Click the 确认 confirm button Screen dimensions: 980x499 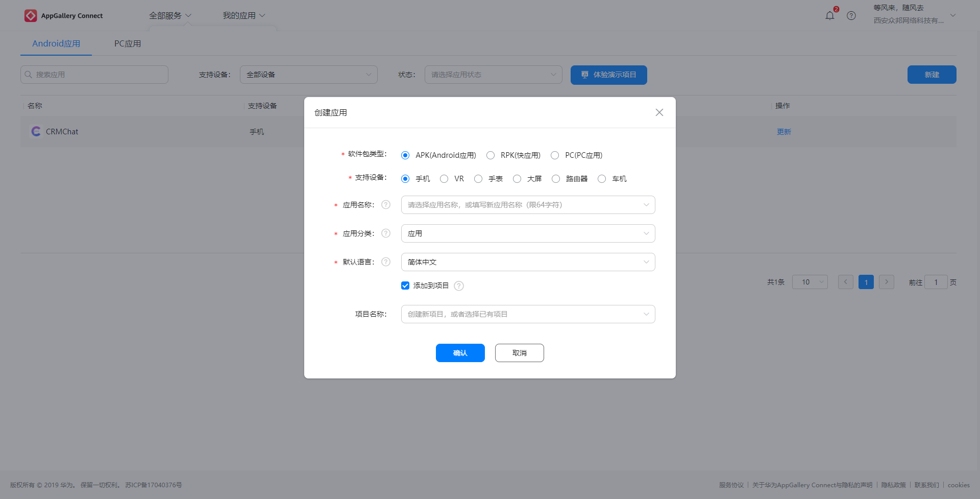460,352
